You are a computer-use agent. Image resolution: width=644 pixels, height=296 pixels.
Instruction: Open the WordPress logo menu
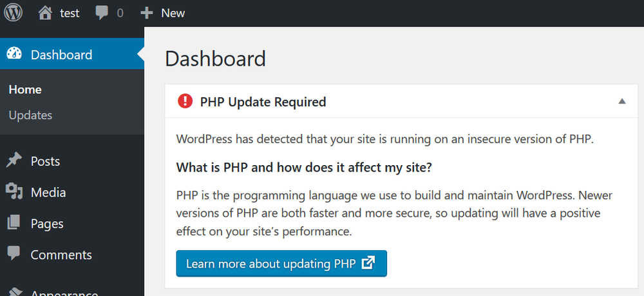(x=13, y=13)
